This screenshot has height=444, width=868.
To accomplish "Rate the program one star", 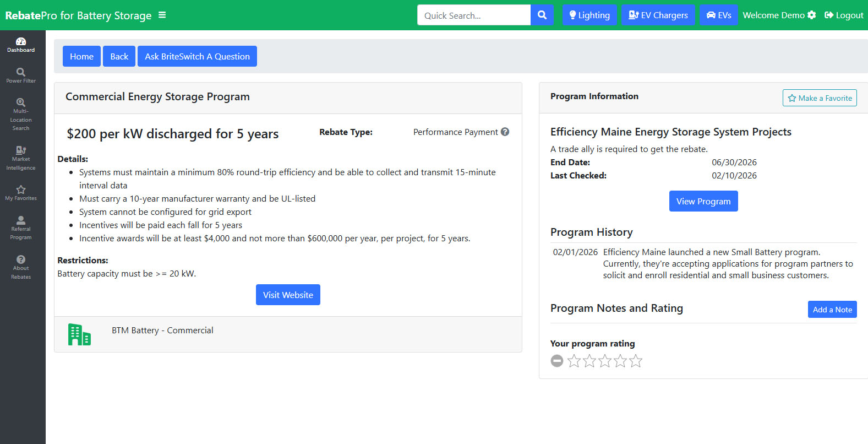I will [x=574, y=361].
